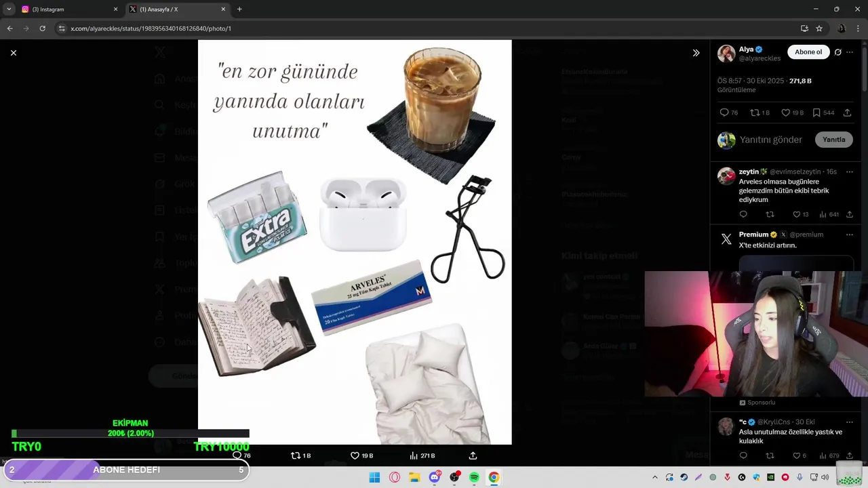The image size is (868, 488).
Task: Click the share icon in Alya's post stats row
Action: [x=847, y=113]
